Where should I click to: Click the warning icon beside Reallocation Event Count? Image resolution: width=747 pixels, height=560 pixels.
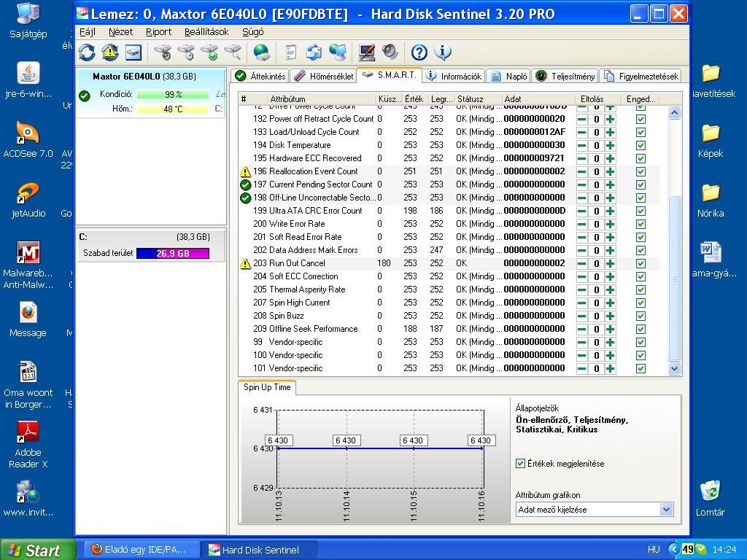[245, 171]
